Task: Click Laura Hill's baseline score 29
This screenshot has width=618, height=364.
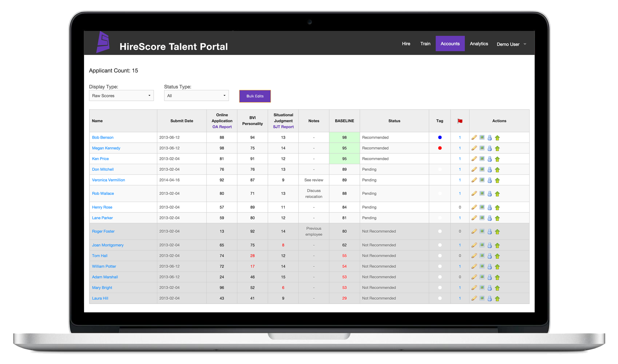Action: (344, 298)
